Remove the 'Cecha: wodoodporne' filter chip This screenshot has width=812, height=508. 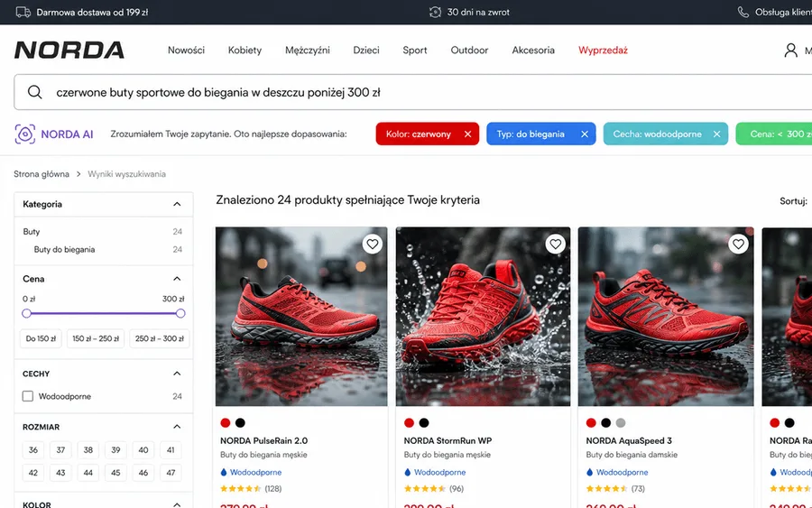coord(716,134)
